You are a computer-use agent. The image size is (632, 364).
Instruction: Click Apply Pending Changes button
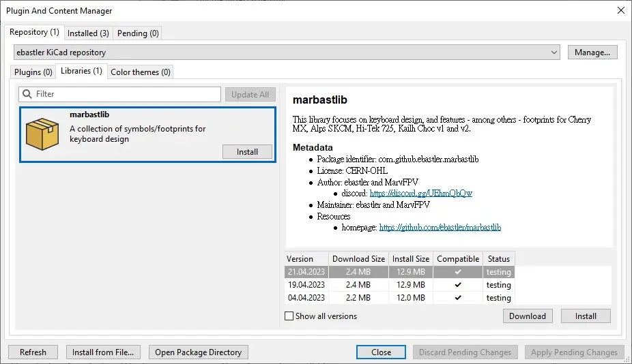[x=574, y=352]
